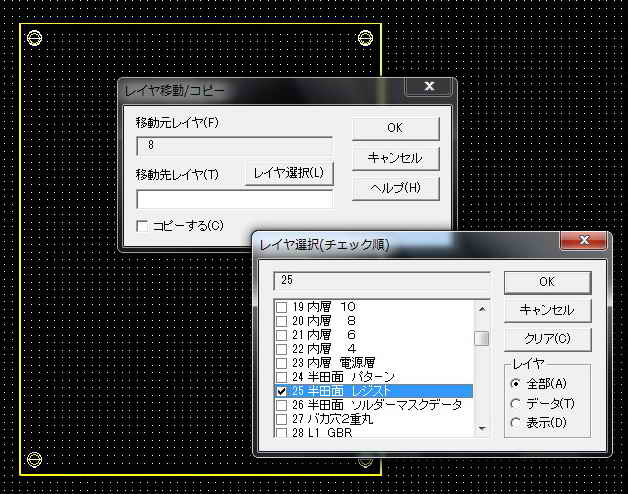The height and width of the screenshot is (494, 628).
Task: Cancel the レイヤ移動/コピー dialog with キャンセル
Action: click(x=395, y=158)
